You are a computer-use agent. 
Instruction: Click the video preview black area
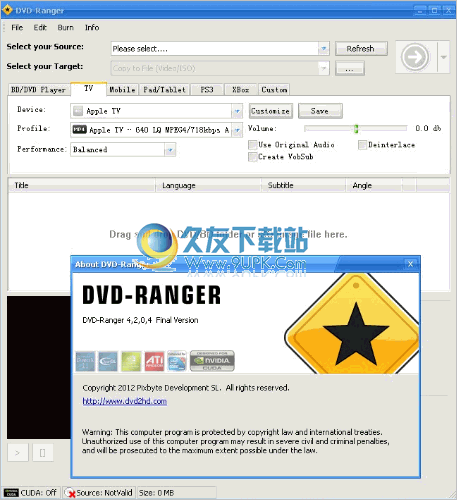pyautogui.click(x=39, y=367)
